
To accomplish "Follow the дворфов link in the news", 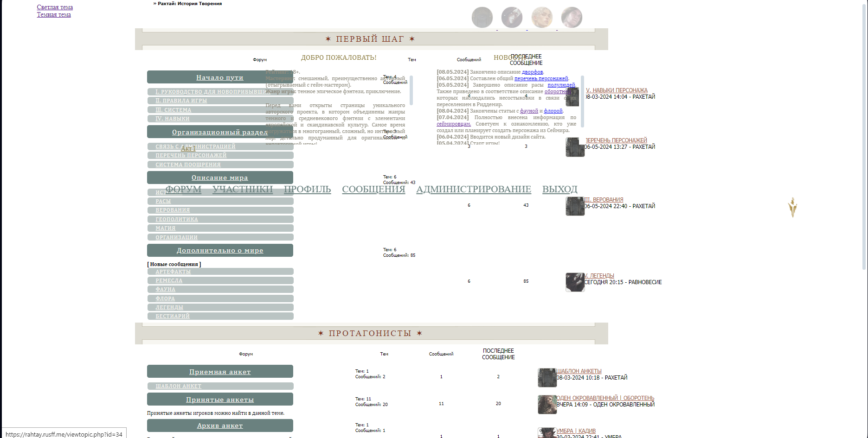I will point(532,72).
